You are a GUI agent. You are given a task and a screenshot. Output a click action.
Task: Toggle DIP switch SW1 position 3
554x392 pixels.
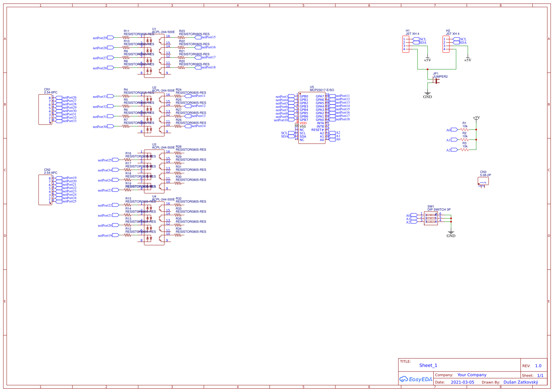click(431, 222)
